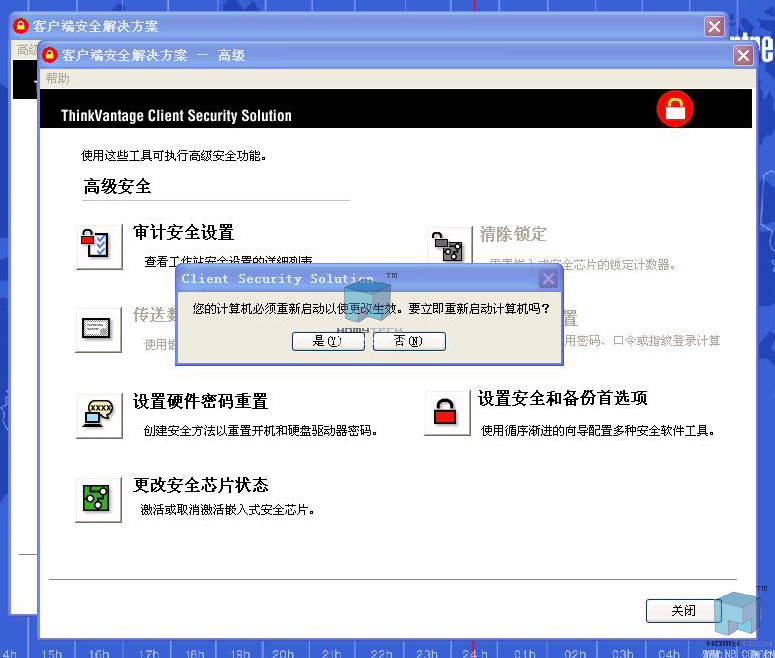Click the red lock logo in black banner
Image resolution: width=775 pixels, height=658 pixels.
pyautogui.click(x=675, y=109)
